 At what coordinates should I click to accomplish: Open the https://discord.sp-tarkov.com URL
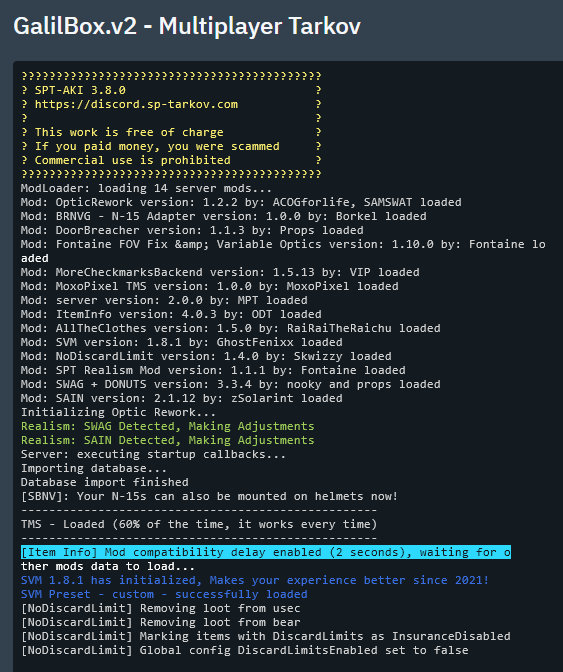coord(136,104)
